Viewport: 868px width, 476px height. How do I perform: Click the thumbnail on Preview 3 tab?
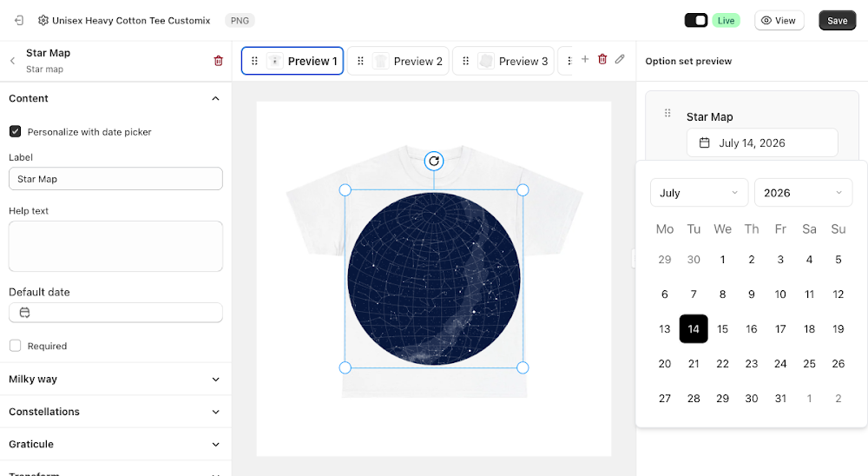(x=485, y=61)
